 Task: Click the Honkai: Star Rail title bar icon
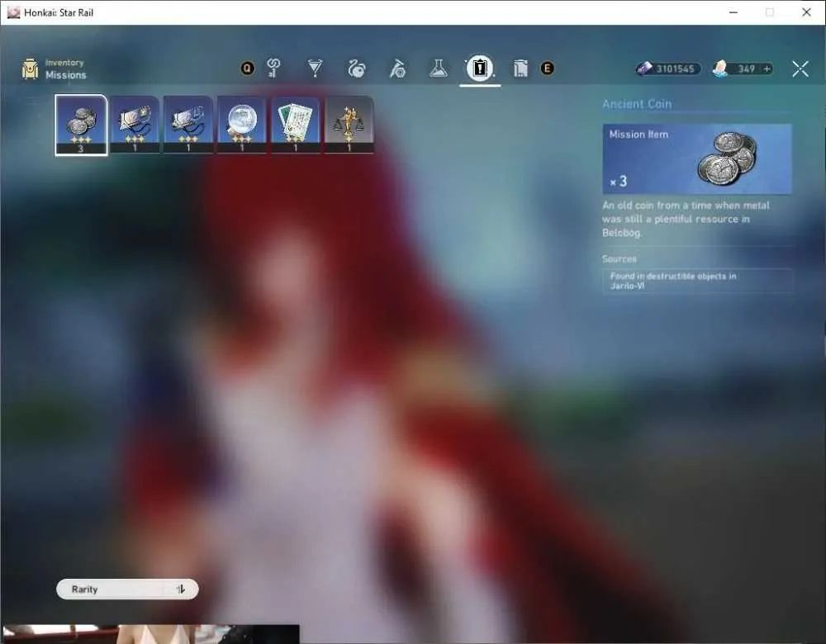(14, 12)
